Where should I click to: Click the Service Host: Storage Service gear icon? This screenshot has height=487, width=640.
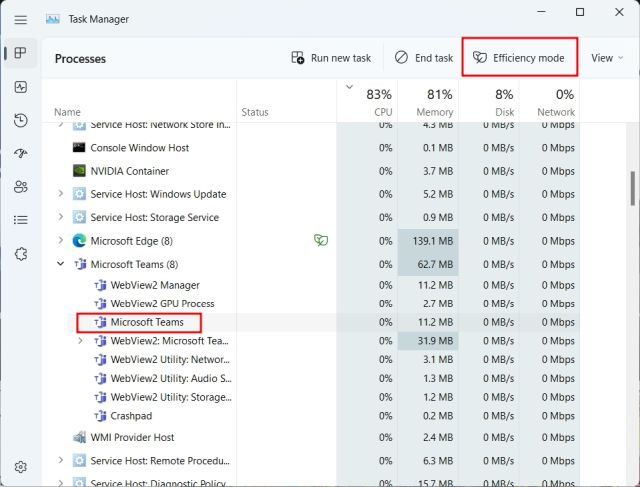[79, 217]
